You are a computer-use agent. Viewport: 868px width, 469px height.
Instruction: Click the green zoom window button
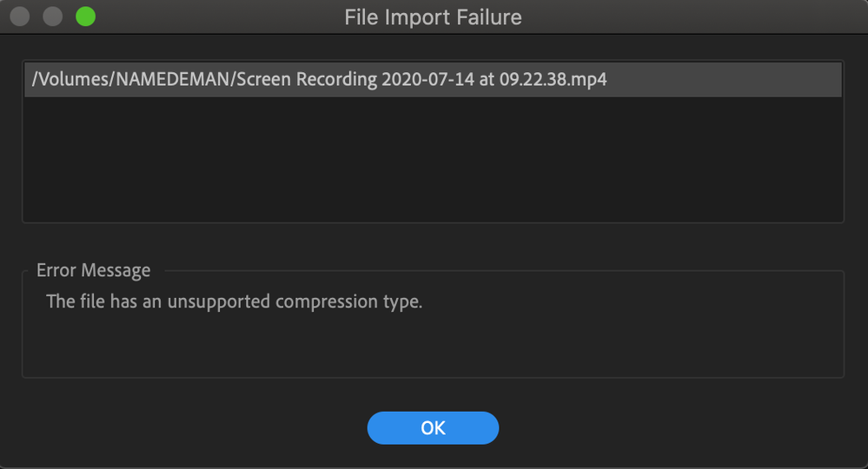[x=85, y=17]
